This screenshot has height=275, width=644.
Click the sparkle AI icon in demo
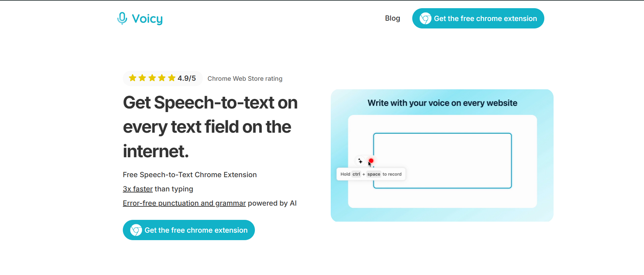pos(360,161)
